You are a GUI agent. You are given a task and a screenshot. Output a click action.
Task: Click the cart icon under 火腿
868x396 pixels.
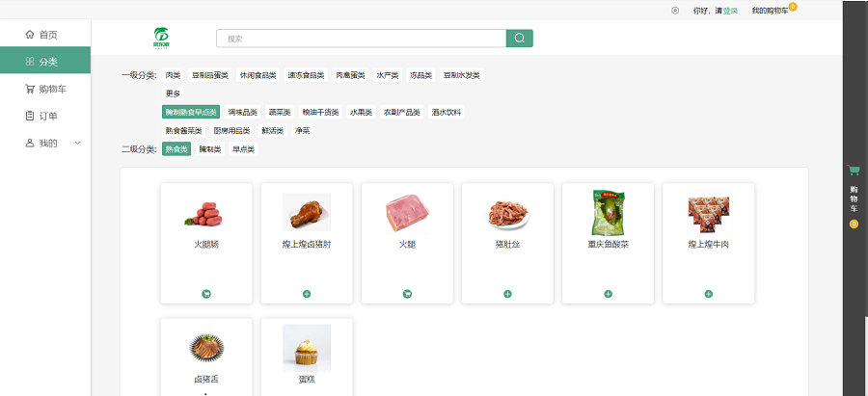(x=407, y=294)
